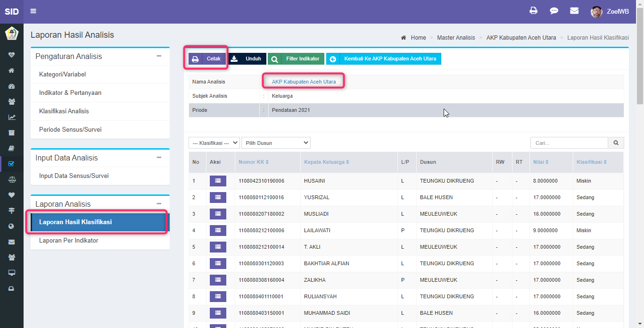Click the printer icon in the top bar

point(533,10)
